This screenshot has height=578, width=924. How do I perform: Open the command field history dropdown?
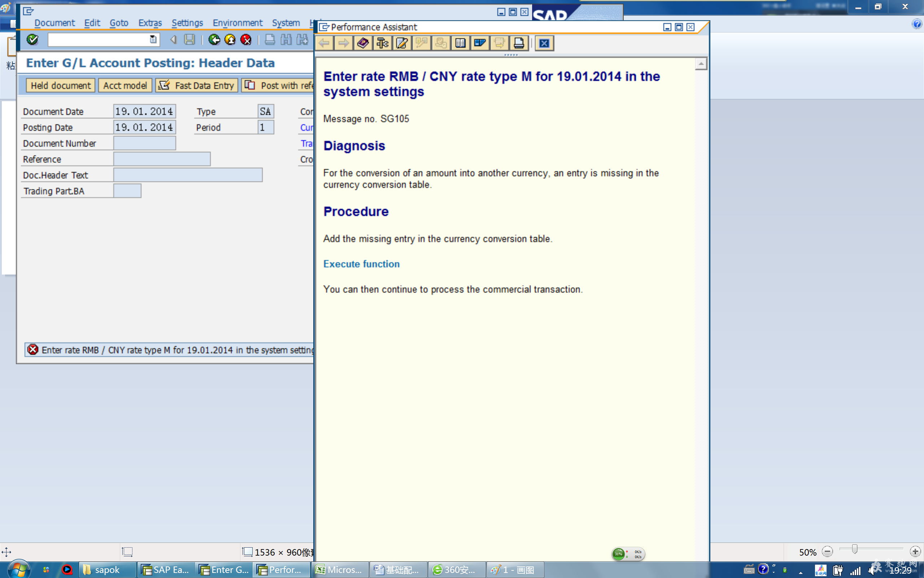153,39
